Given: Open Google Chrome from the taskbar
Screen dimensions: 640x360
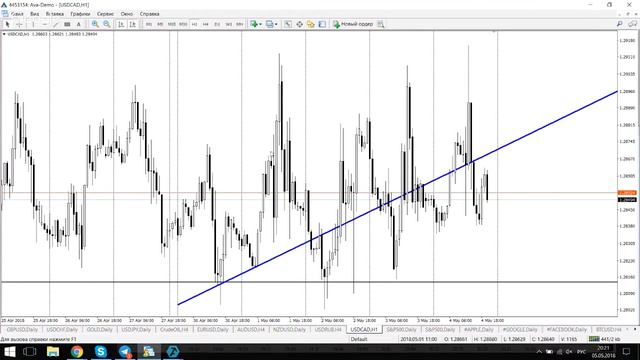Looking at the screenshot, I should pyautogui.click(x=77, y=351).
